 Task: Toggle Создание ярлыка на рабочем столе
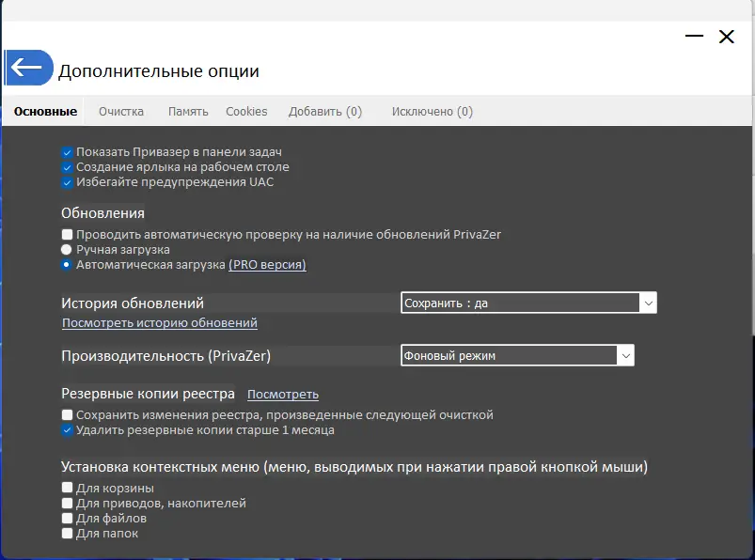click(x=67, y=168)
